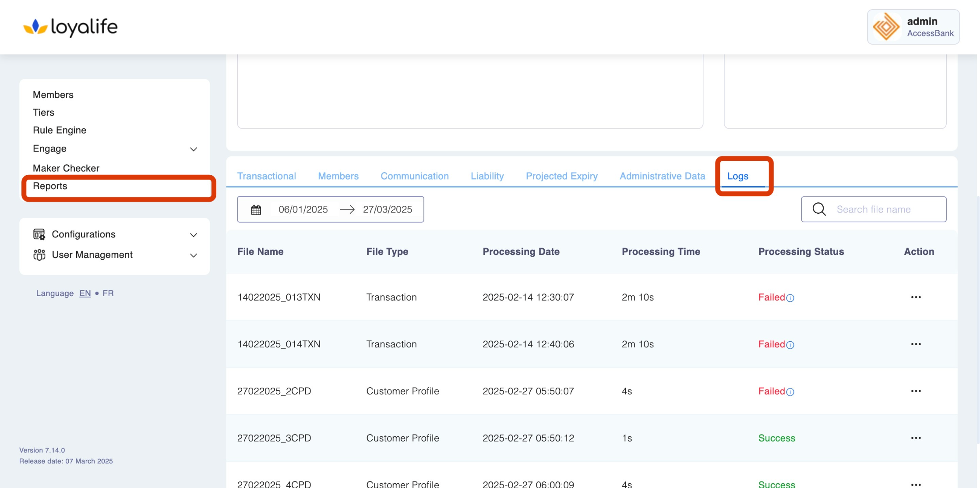Screen dimensions: 980x488
Task: Open action menu for 14022025_013TXN row
Action: coord(916,297)
